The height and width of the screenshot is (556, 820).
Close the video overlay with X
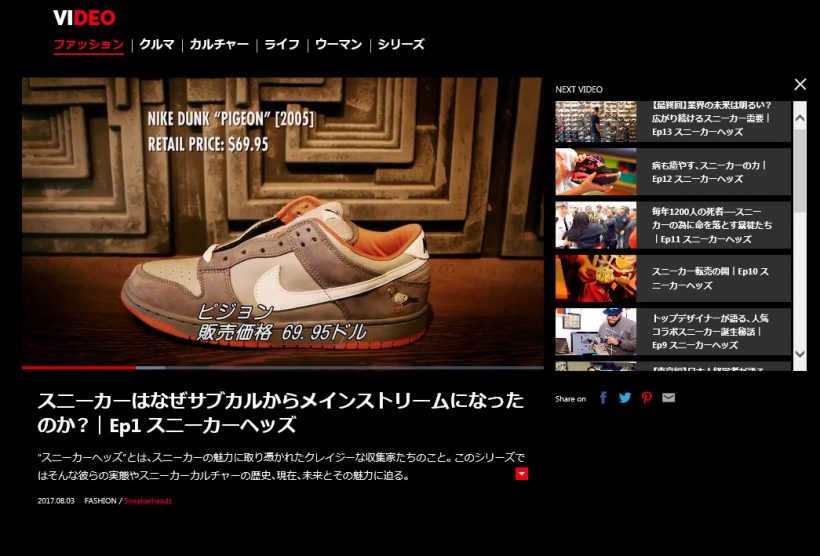800,85
